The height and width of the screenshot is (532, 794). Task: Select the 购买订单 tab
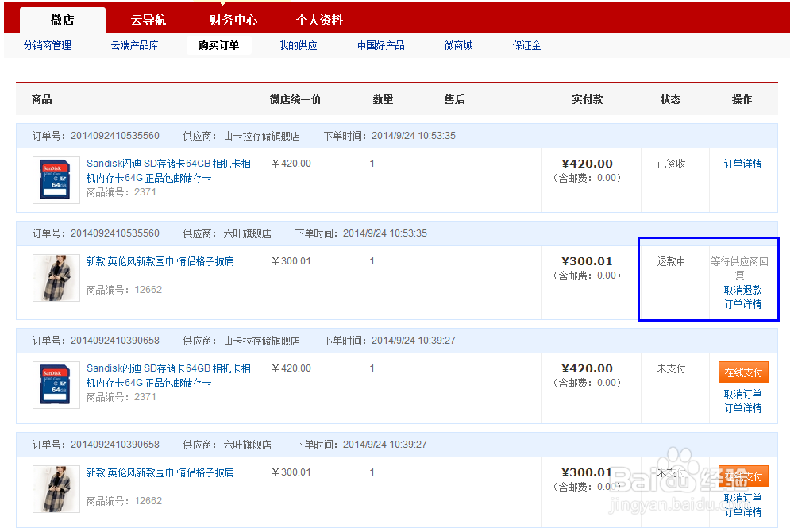tap(219, 45)
